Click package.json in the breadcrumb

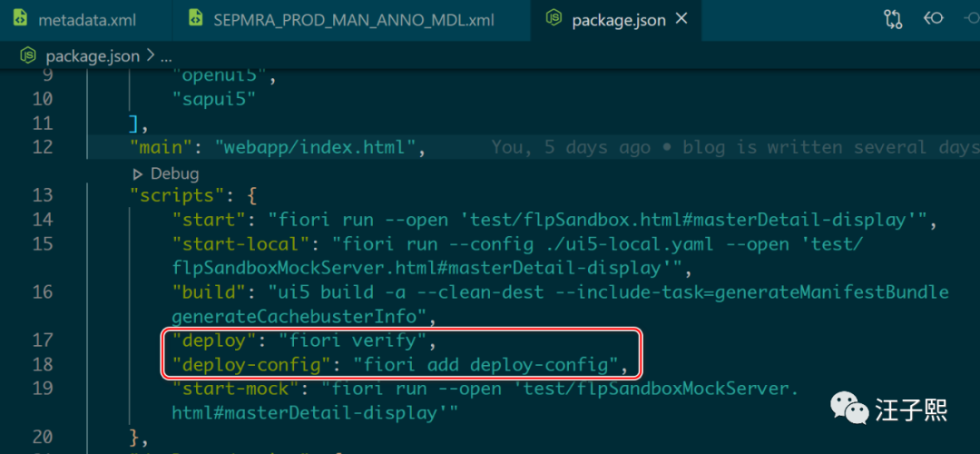(x=93, y=56)
